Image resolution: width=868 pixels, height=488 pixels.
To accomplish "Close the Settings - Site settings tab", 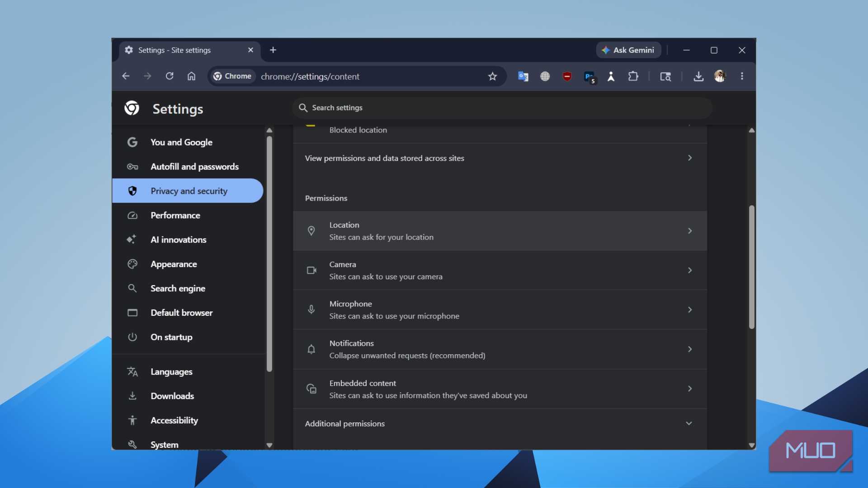I will [x=250, y=50].
